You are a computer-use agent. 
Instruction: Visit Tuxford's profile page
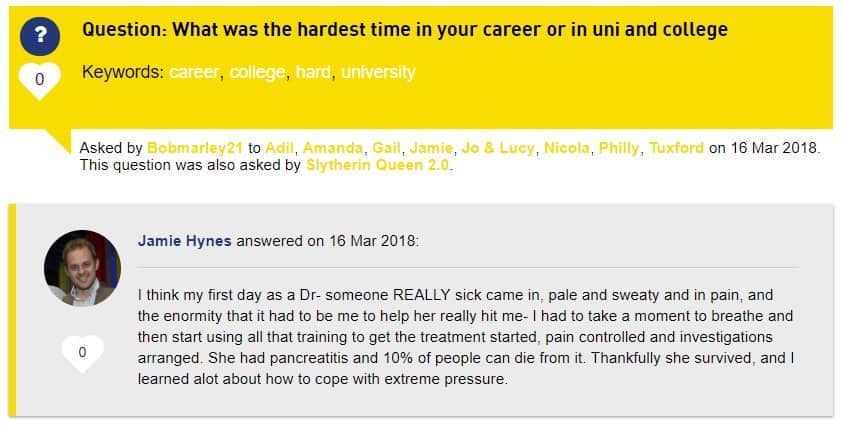(x=676, y=148)
